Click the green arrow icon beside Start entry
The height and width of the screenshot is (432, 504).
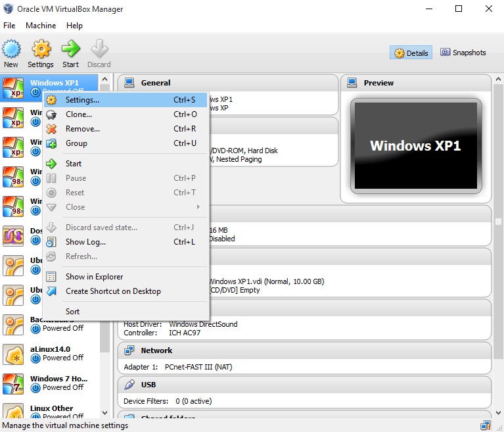[x=51, y=164]
